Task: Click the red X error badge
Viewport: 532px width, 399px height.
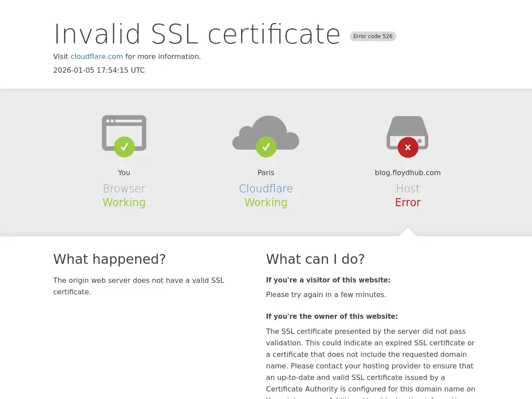Action: (408, 147)
